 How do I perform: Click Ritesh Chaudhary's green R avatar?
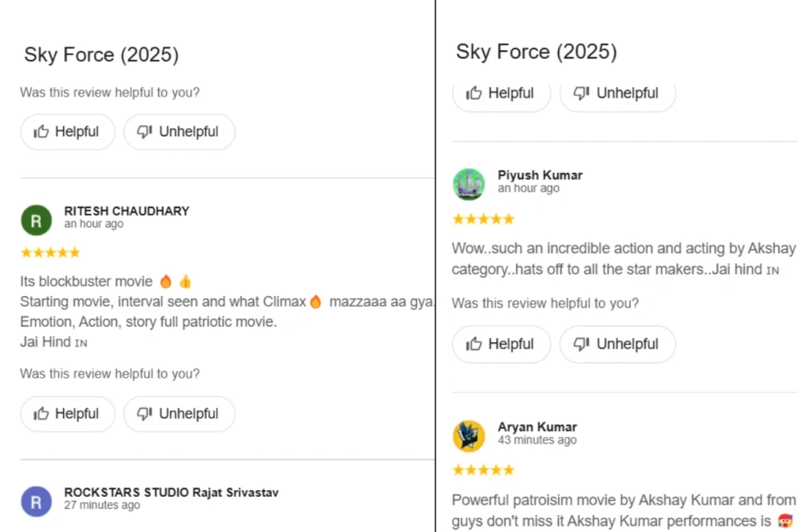click(36, 220)
